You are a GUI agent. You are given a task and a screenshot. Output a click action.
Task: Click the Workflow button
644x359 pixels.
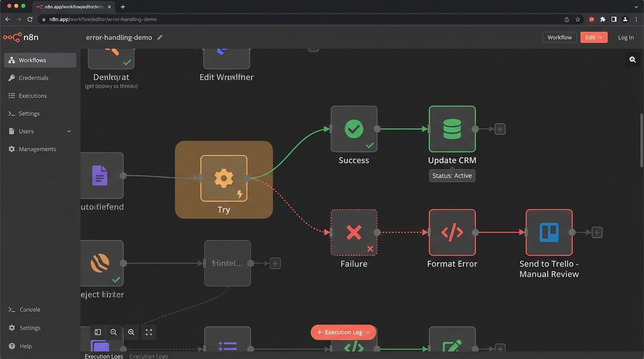[x=559, y=37]
